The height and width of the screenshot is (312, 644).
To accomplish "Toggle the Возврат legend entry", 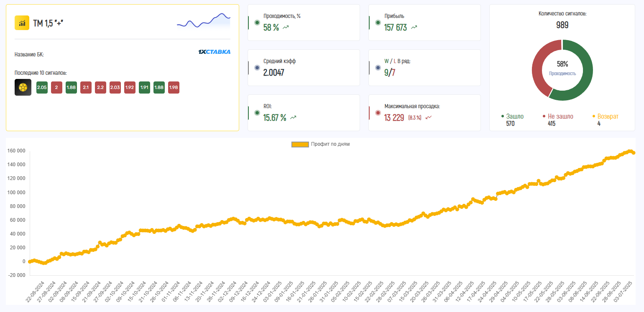I will coord(607,117).
